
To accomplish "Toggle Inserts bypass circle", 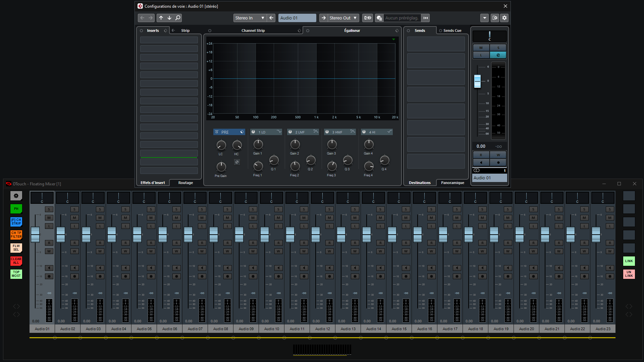I will pyautogui.click(x=142, y=31).
